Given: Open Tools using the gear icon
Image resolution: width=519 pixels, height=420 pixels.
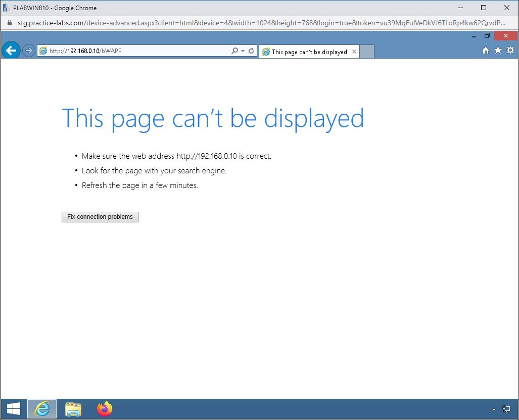Looking at the screenshot, I should (x=510, y=51).
